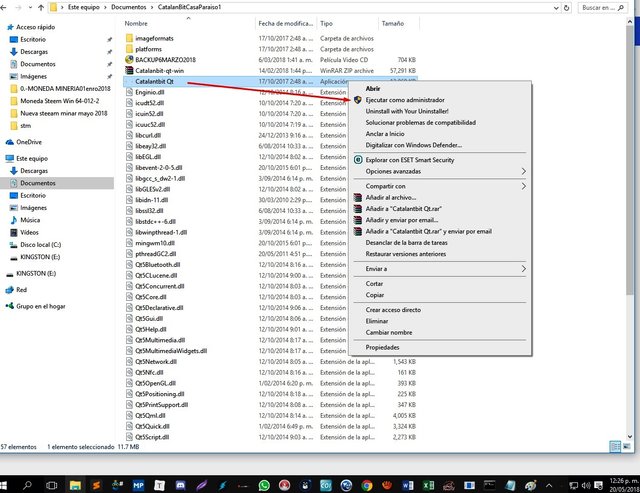This screenshot has width=640, height=493.
Task: Click WinRAR icon beside 'Añadir y enviar por email...'
Action: pos(358,220)
